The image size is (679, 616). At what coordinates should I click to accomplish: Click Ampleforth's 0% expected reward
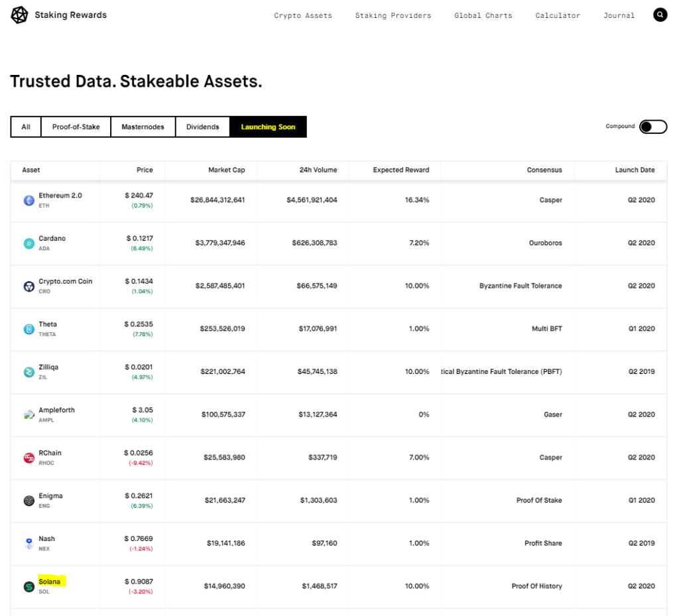(x=424, y=414)
